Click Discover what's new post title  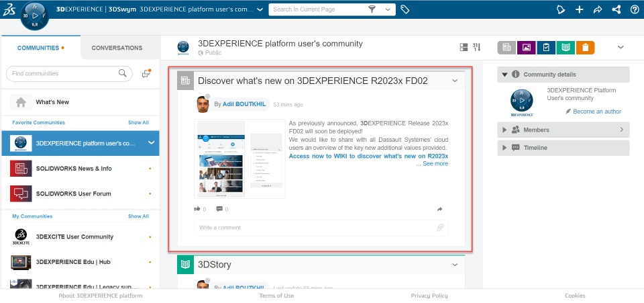313,81
